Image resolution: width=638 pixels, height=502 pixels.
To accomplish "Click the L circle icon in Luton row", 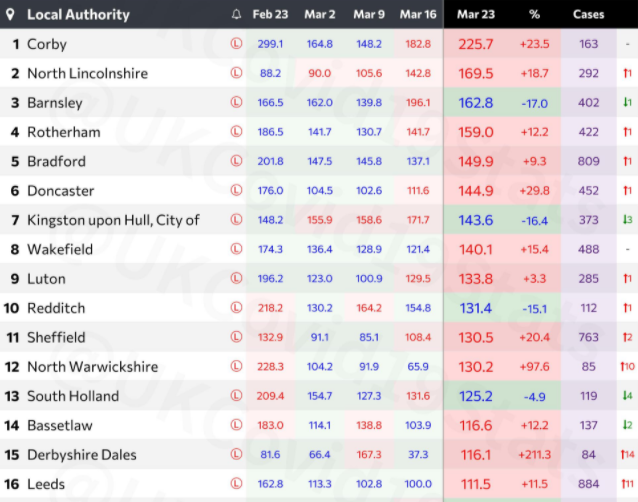I will pyautogui.click(x=236, y=279).
